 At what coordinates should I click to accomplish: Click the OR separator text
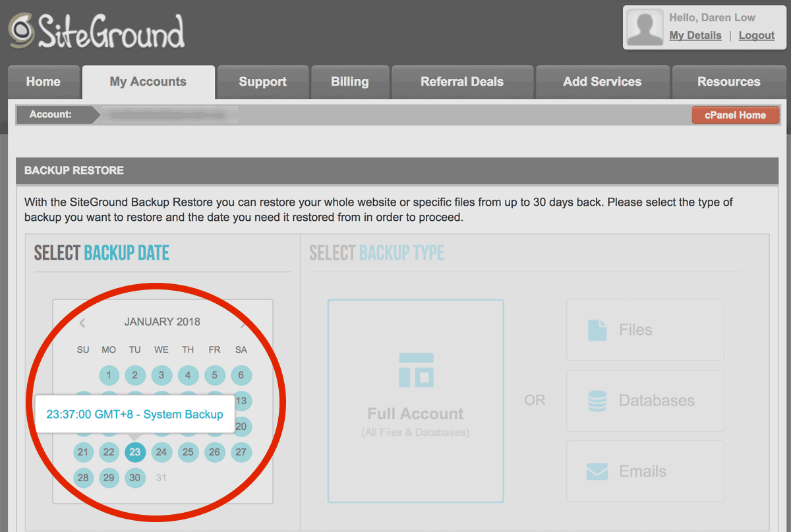click(x=535, y=401)
